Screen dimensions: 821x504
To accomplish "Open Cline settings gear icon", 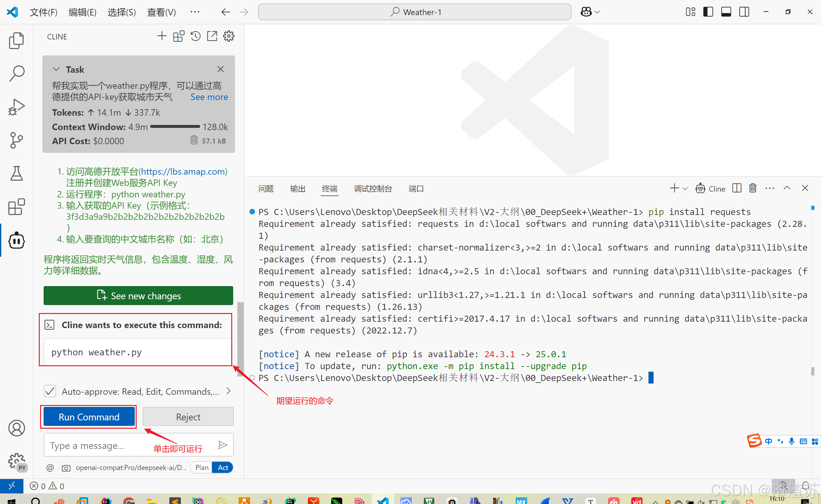I will (229, 36).
